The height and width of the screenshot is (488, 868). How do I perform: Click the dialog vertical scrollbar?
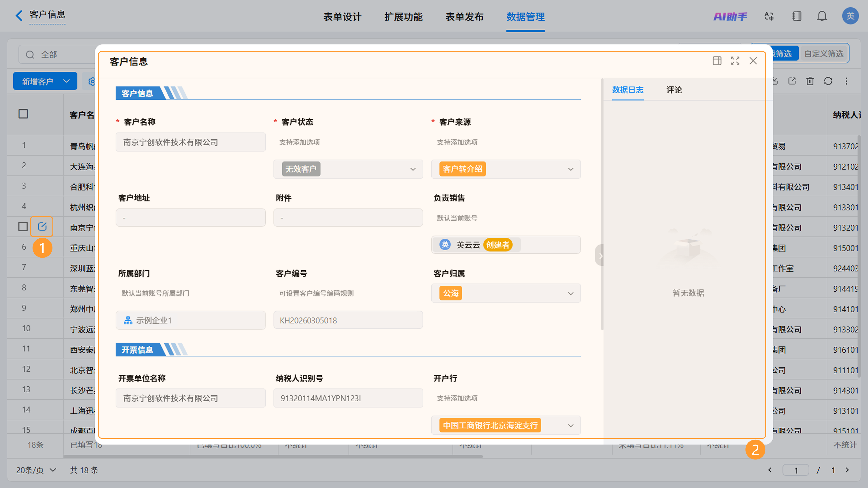coord(602,204)
